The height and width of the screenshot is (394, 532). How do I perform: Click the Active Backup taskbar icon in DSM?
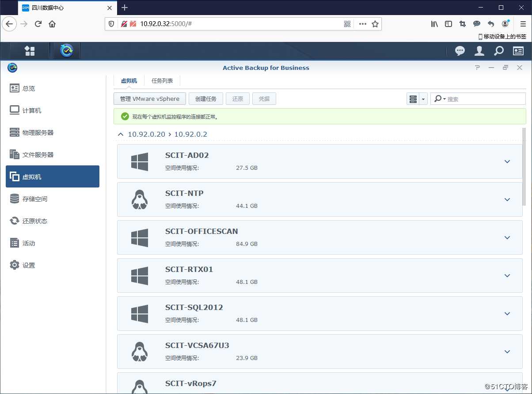pos(67,51)
